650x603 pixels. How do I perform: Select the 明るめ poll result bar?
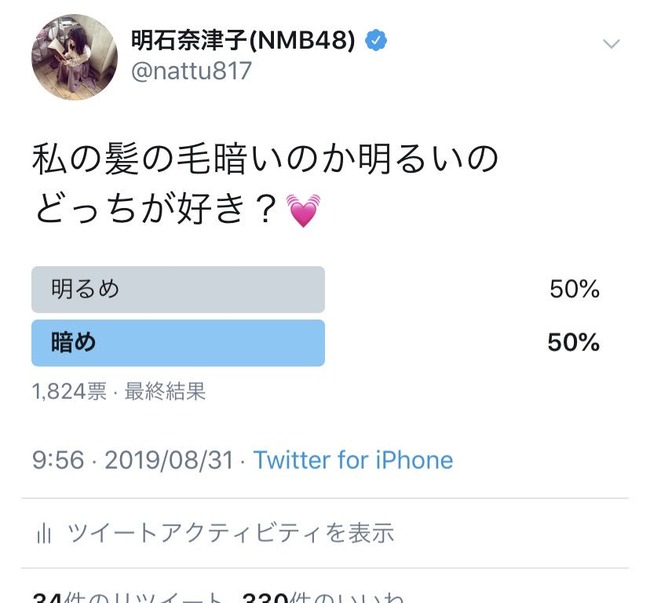click(x=178, y=289)
